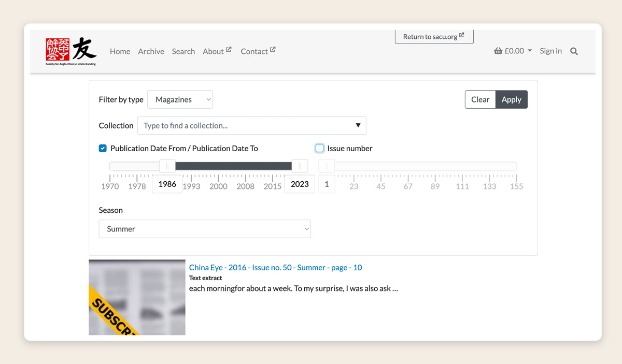Click the issue number slider handle
Image resolution: width=622 pixels, height=364 pixels.
tap(327, 166)
